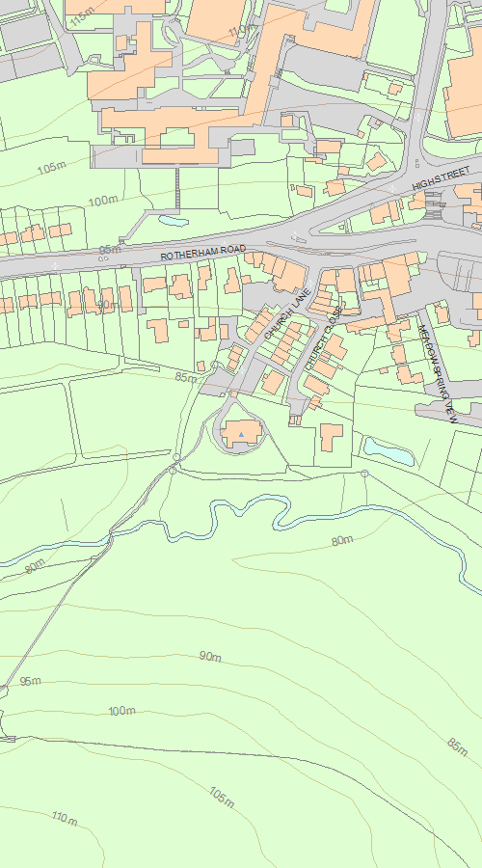Select the 110m contour label at the map bottom

tap(65, 818)
